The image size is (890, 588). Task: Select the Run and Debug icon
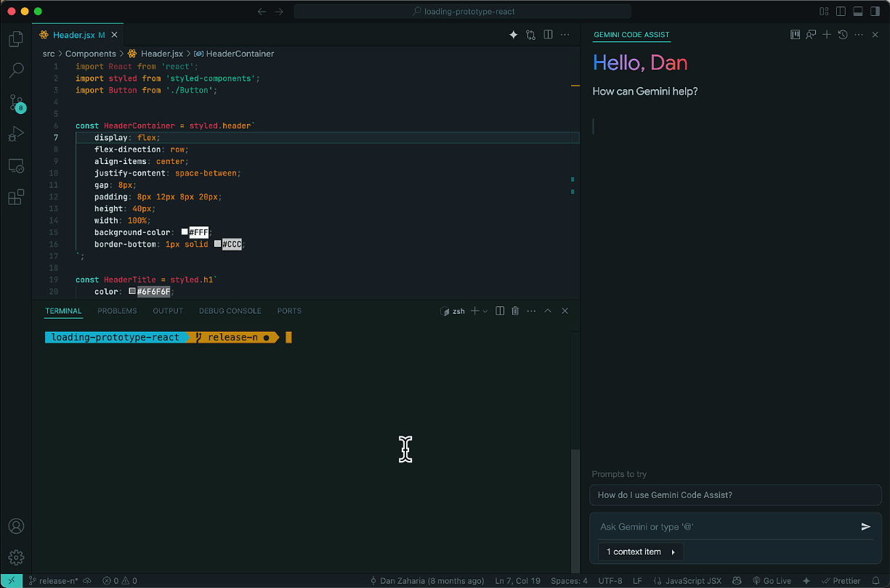[16, 134]
